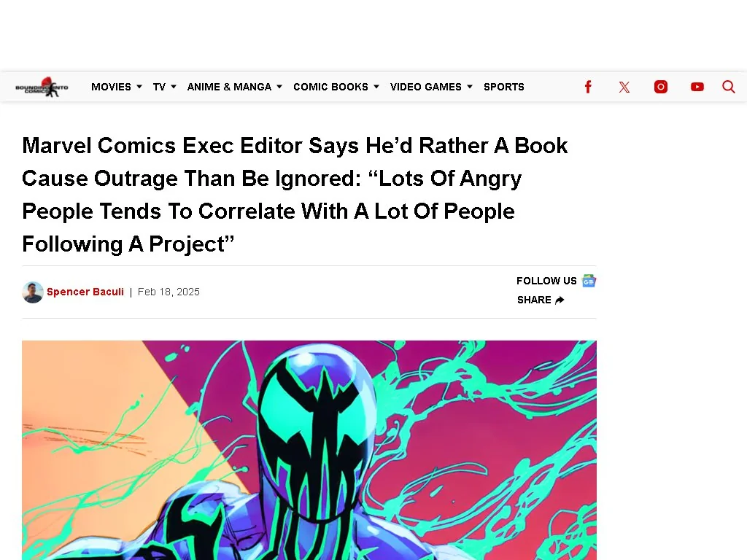The height and width of the screenshot is (560, 747).
Task: Click the Google News follow icon
Action: click(589, 281)
